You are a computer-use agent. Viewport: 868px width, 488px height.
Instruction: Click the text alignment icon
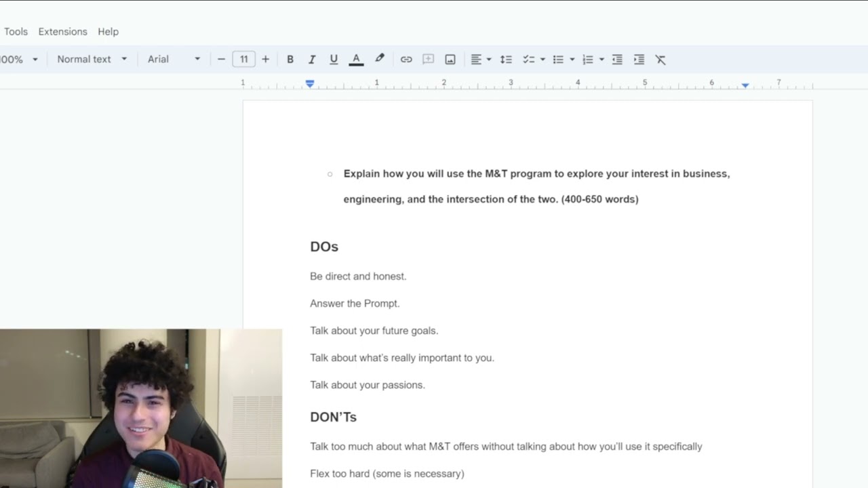point(476,60)
